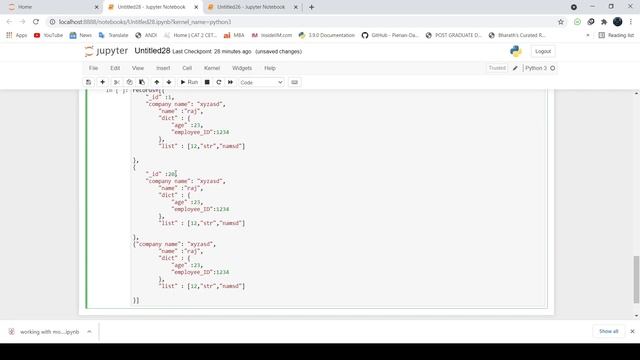This screenshot has width=640, height=360.
Task: Click the kernel idle circle indicator
Action: coord(553,68)
